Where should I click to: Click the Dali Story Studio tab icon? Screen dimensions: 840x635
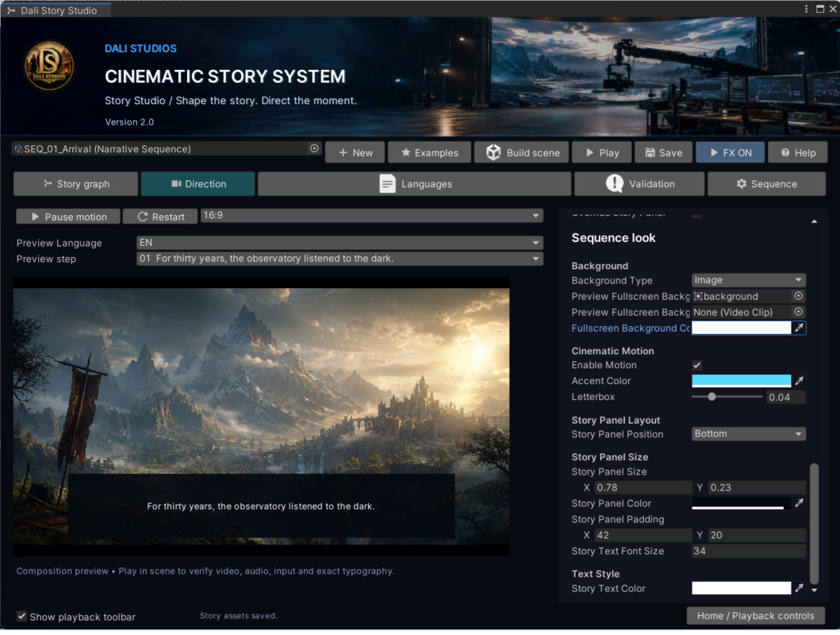[x=11, y=10]
